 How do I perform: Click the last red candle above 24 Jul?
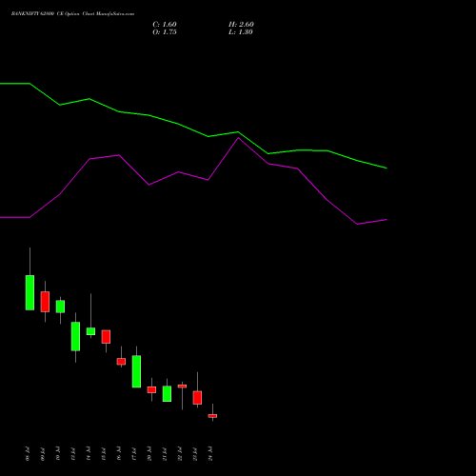coord(212,416)
